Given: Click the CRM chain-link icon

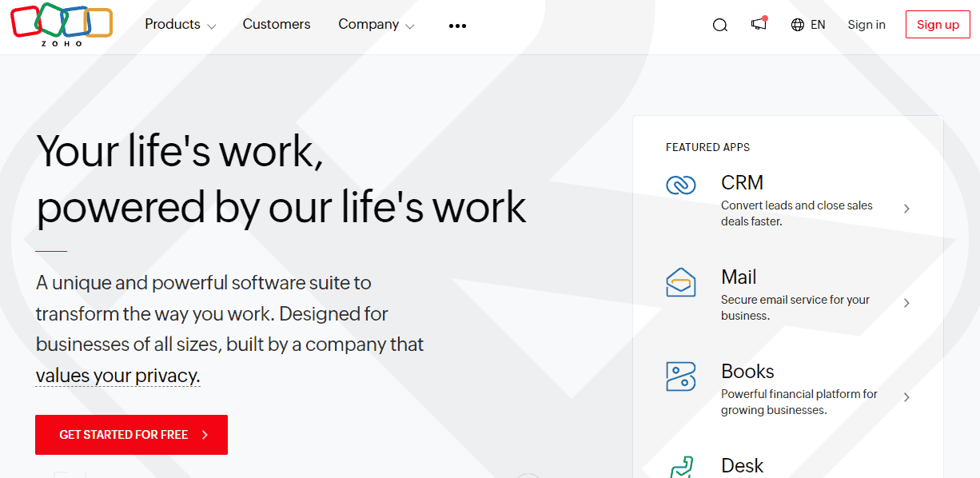Looking at the screenshot, I should (681, 185).
